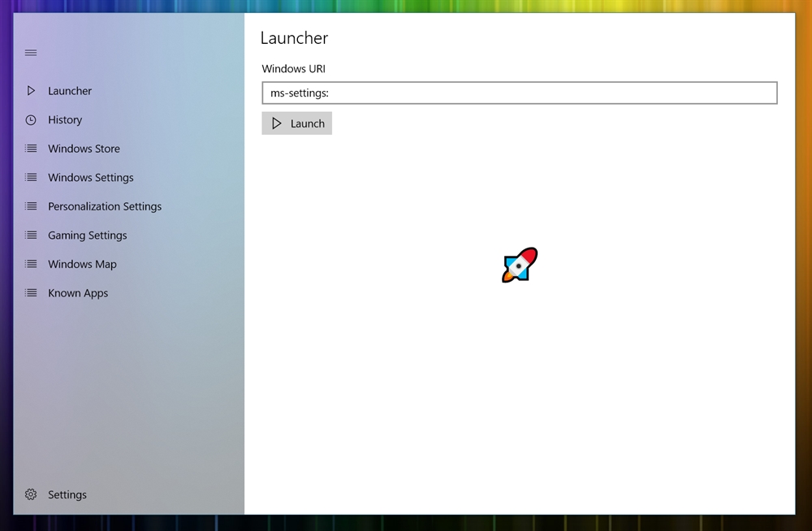Open the History section

pyautogui.click(x=65, y=119)
